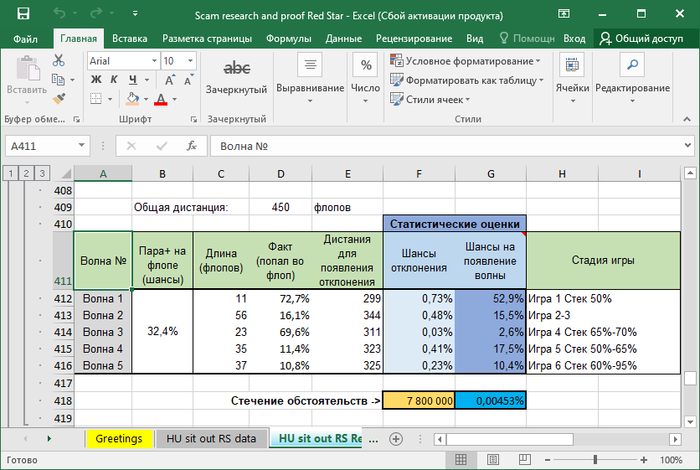Viewport: 700px width, 470px height.
Task: Open fill color dropdown arrow
Action: pos(146,99)
